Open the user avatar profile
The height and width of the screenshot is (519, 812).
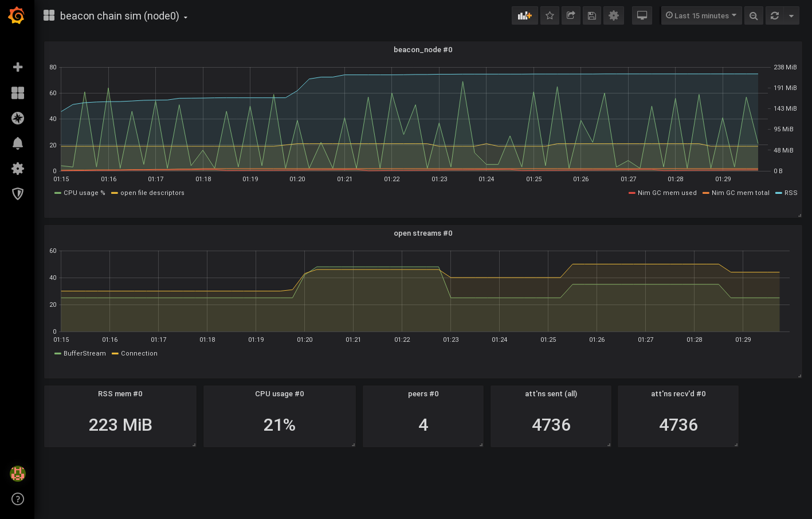click(x=18, y=474)
